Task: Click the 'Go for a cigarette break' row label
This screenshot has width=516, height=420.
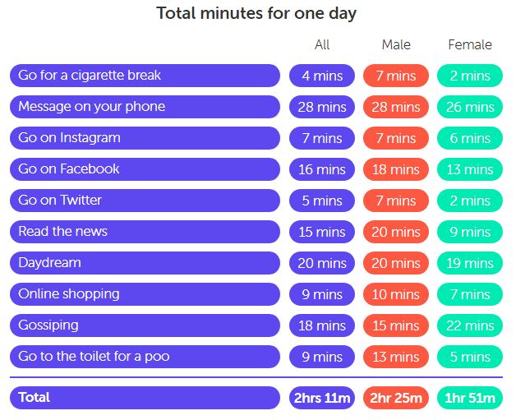Action: click(x=145, y=76)
